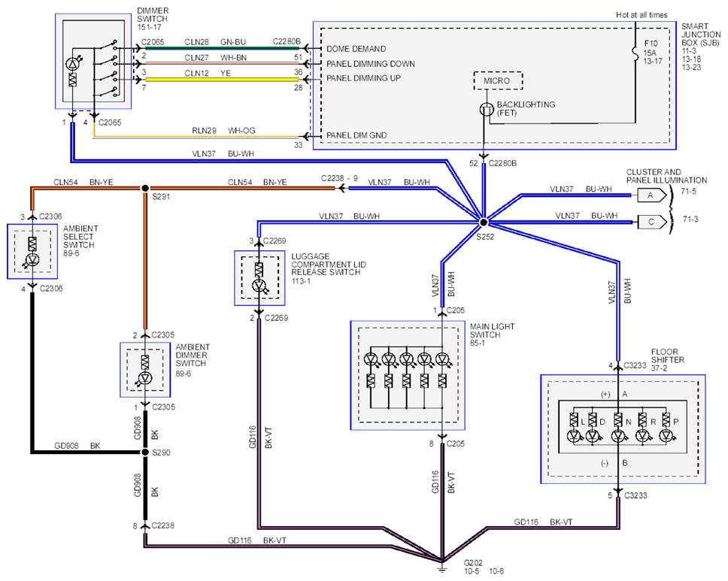This screenshot has width=728, height=581.
Task: Click the floor shifter N position LED
Action: coord(618,436)
